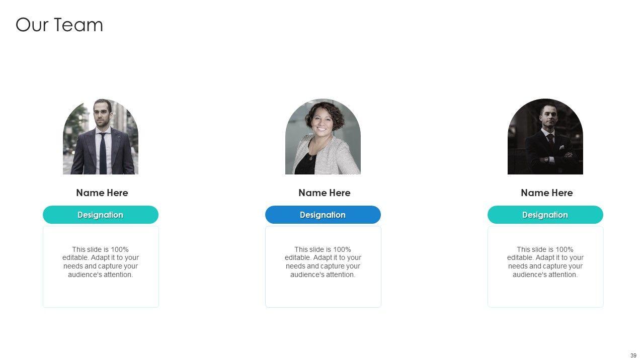Click the right "Name Here" heading

click(x=547, y=193)
